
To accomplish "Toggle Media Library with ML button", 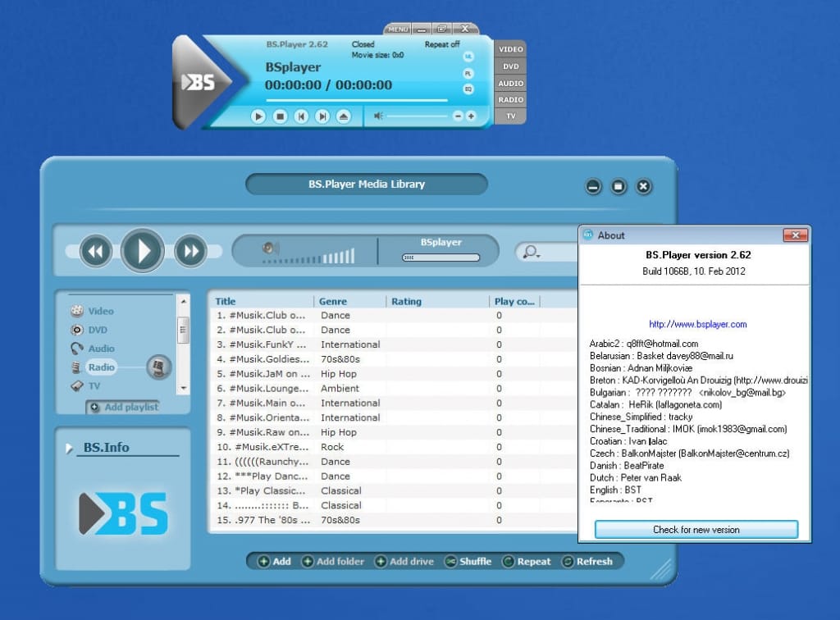I will [468, 57].
